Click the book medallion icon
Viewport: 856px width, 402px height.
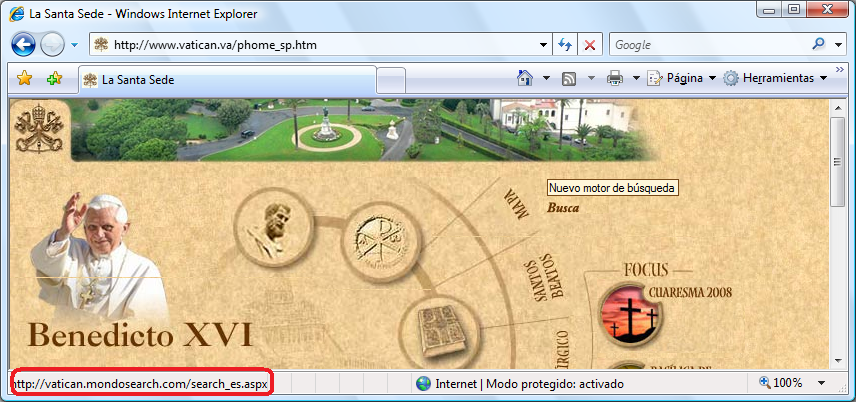pyautogui.click(x=439, y=332)
